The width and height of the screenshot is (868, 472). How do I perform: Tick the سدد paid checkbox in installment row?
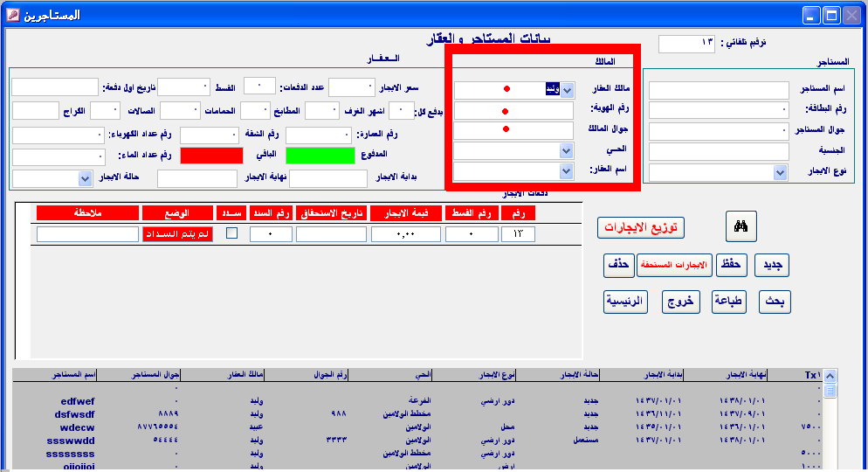coord(232,233)
